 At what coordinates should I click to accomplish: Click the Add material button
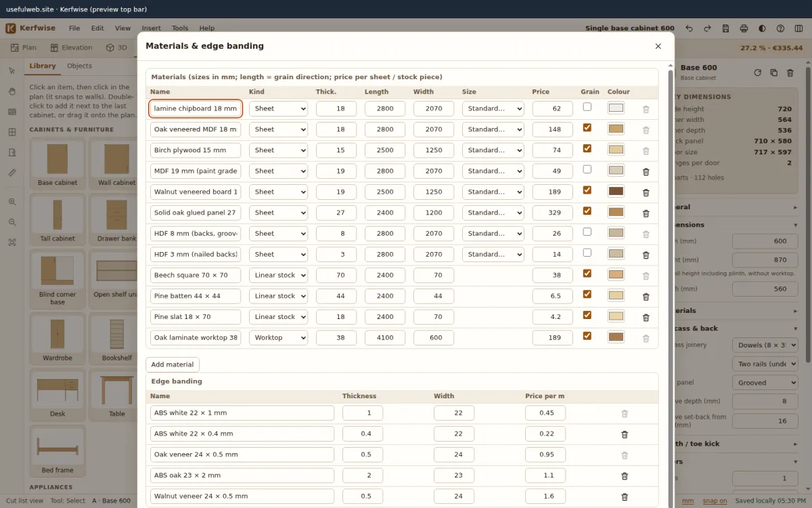click(172, 364)
